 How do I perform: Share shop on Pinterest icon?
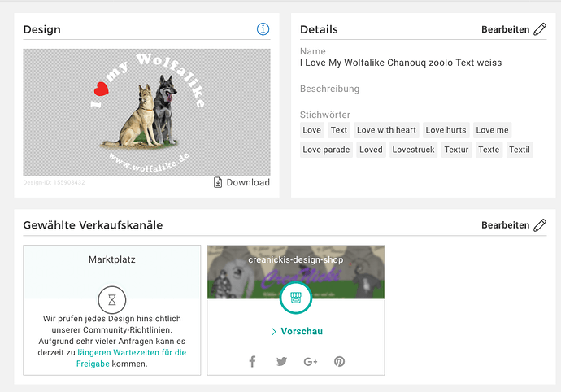tap(339, 361)
